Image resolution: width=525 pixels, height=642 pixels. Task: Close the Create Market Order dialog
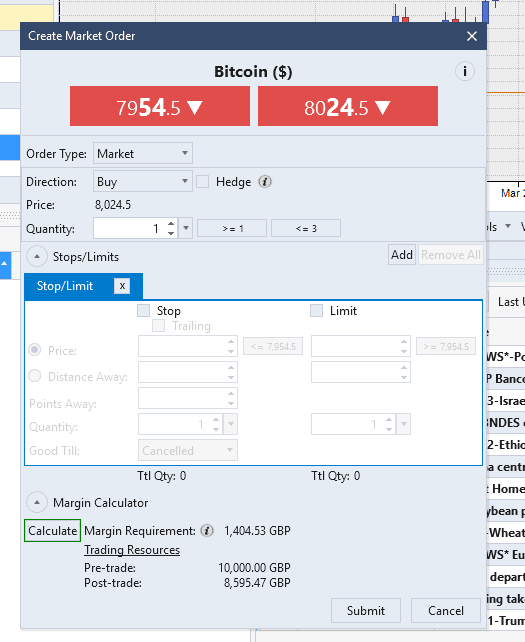coord(472,36)
